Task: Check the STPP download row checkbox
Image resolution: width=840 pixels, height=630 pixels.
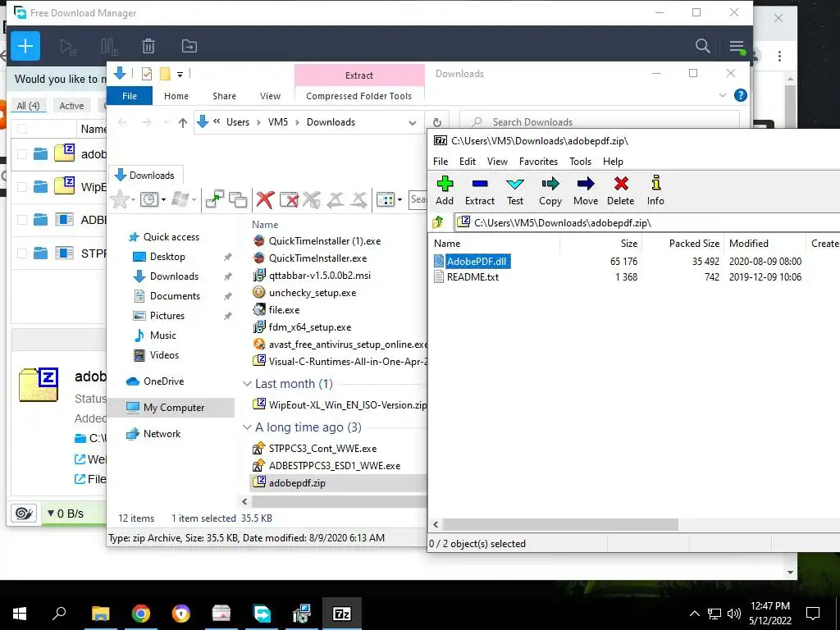Action: 22,253
